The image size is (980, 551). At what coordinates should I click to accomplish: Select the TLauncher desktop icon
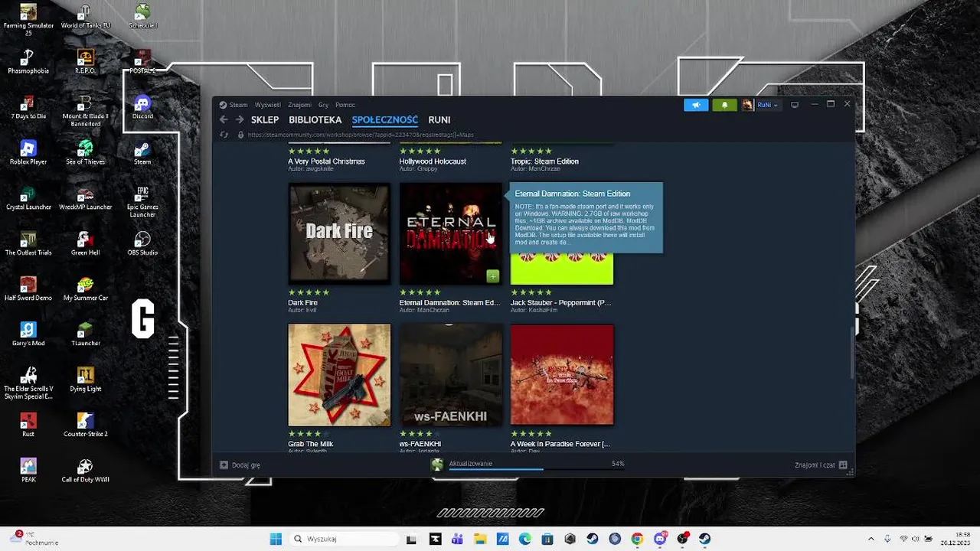point(85,334)
